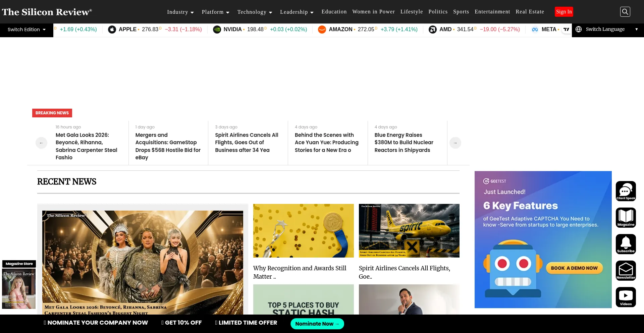Click the Nominate Now button
Viewport: 644px width, 333px height.
[x=317, y=324]
